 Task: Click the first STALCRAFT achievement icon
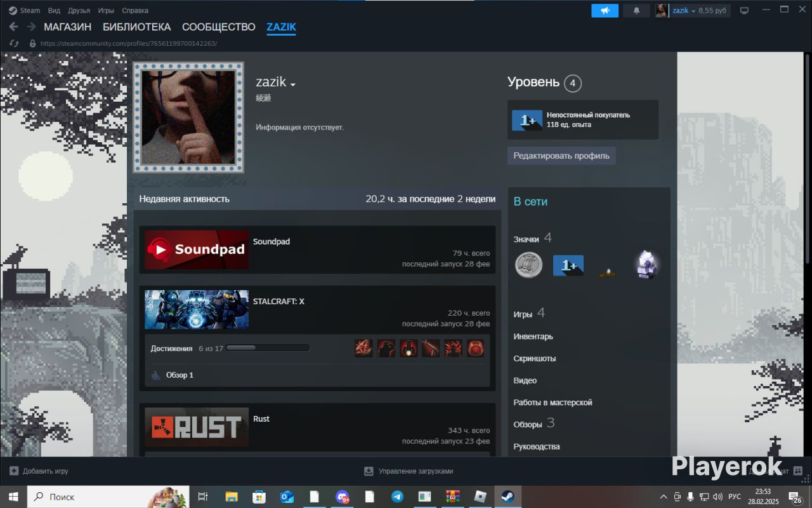pyautogui.click(x=363, y=348)
